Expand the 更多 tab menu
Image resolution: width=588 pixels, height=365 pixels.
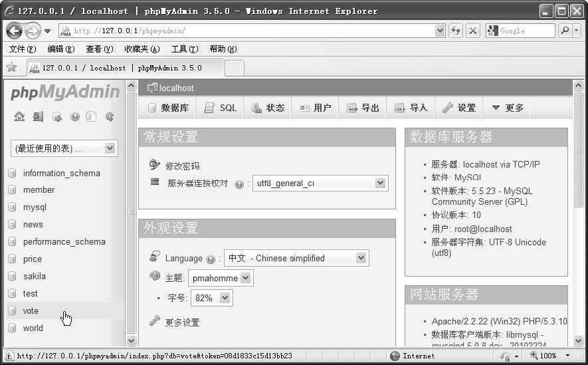pos(507,108)
